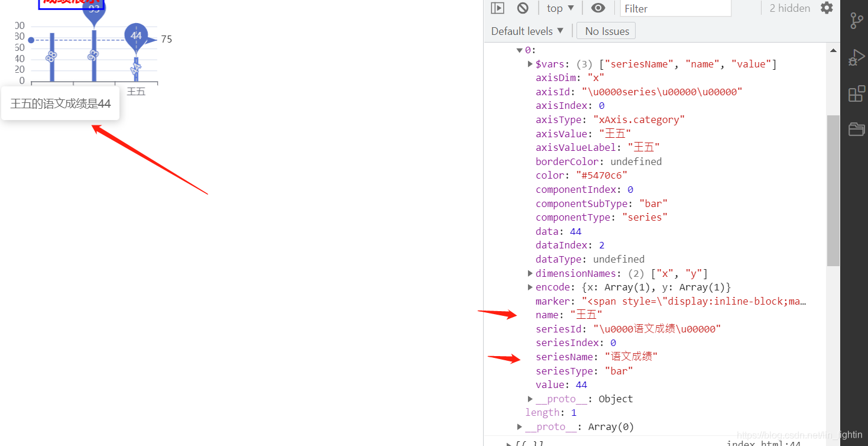Click the No Issues button
This screenshot has height=446, width=868.
pyautogui.click(x=607, y=31)
